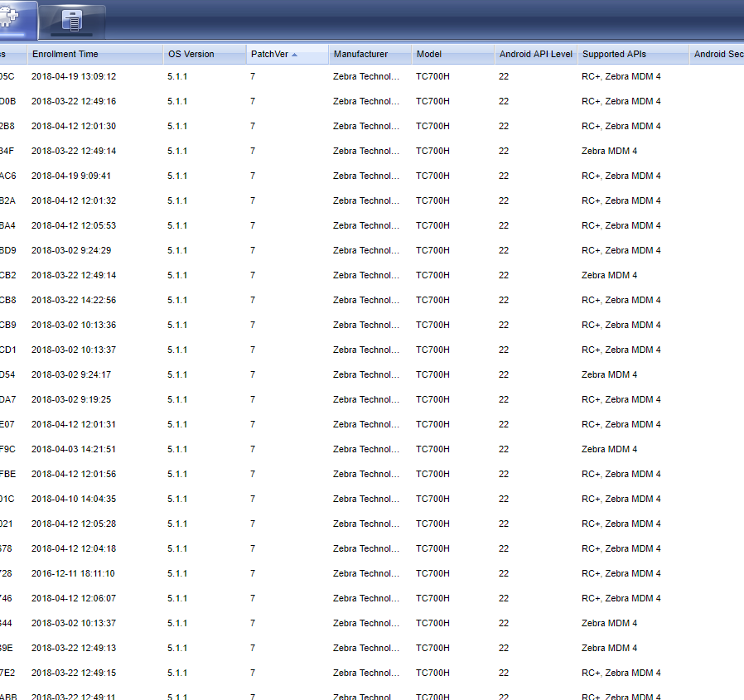Click row enrolled 2018-04-12 12:06:07
744x700 pixels.
coord(74,598)
